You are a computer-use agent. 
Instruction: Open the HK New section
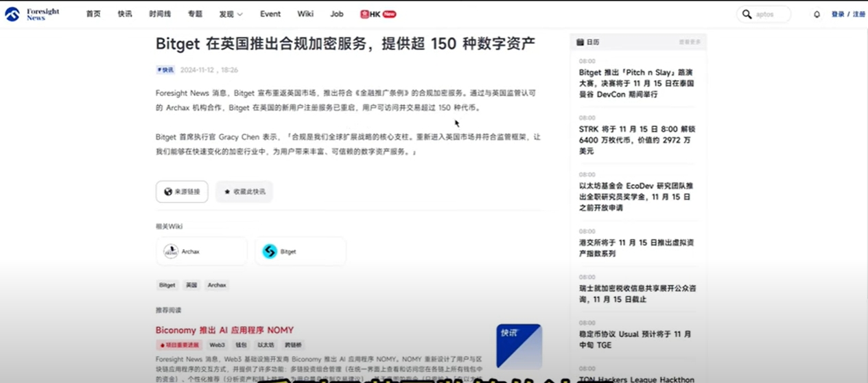tap(378, 14)
